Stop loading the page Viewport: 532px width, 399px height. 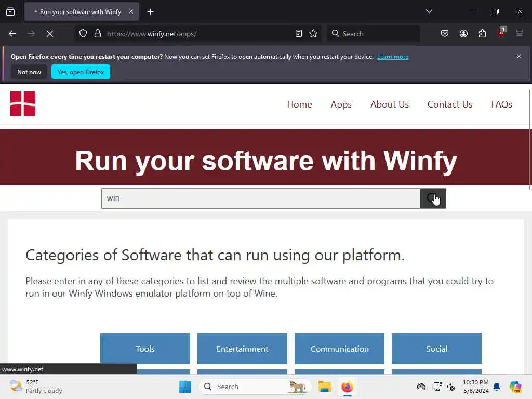50,34
